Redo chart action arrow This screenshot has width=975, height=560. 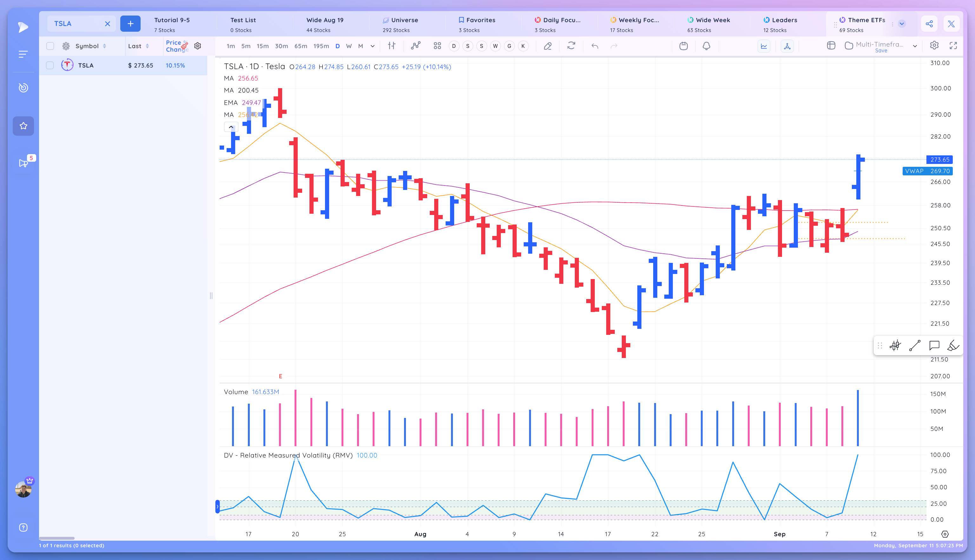(614, 46)
